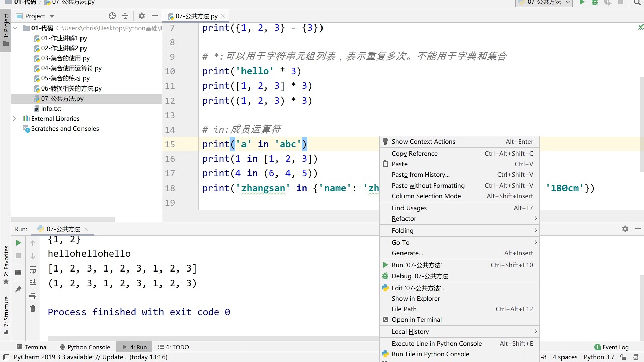This screenshot has height=362, width=644.
Task: Open the Event Log in status bar
Action: pos(612,347)
